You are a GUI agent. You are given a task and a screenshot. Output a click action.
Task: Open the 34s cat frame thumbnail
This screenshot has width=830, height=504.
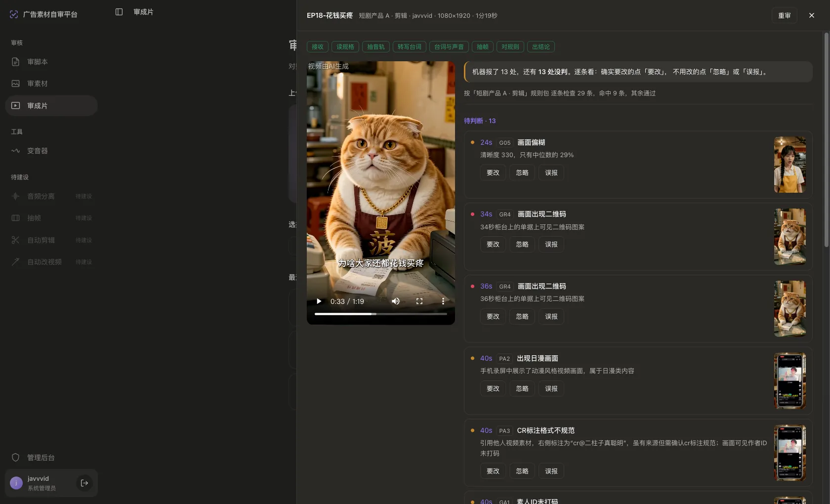(790, 237)
